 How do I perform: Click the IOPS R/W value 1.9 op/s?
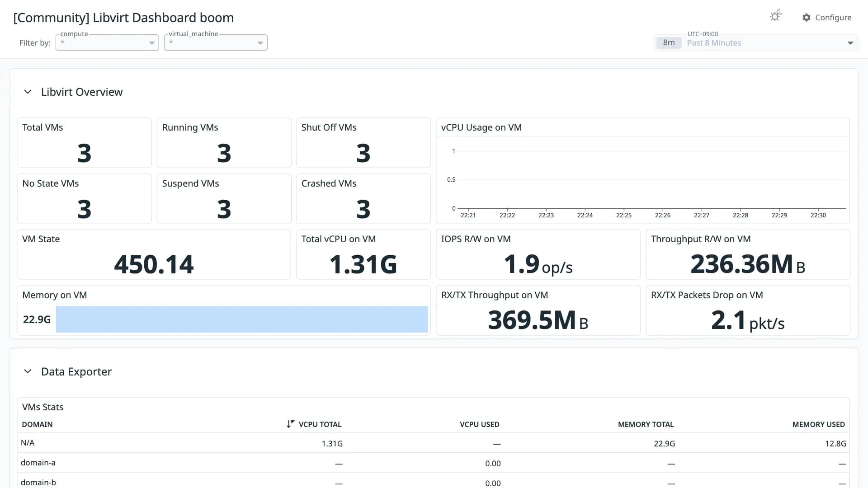tap(538, 264)
